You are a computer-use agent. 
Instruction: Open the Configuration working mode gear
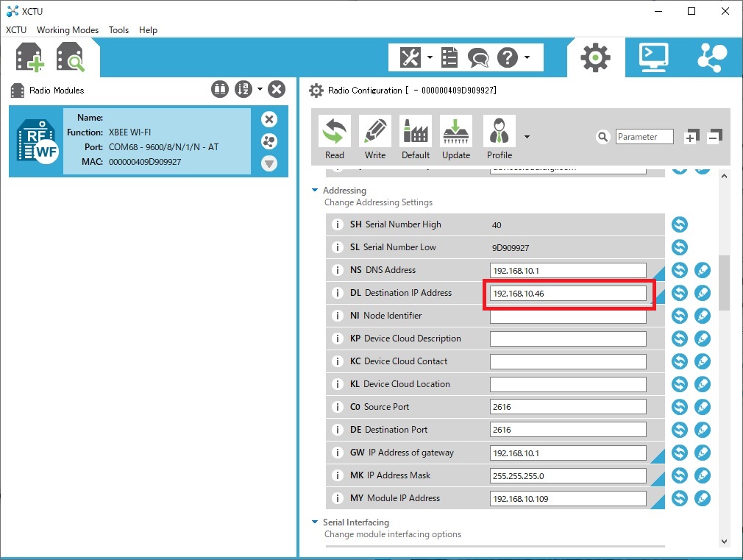pos(595,57)
